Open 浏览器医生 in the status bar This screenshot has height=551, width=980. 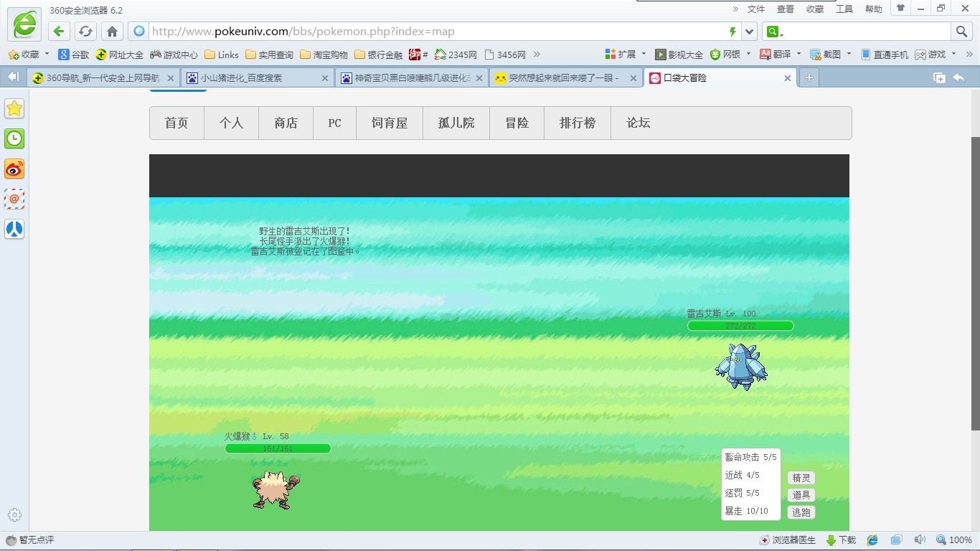pos(788,540)
